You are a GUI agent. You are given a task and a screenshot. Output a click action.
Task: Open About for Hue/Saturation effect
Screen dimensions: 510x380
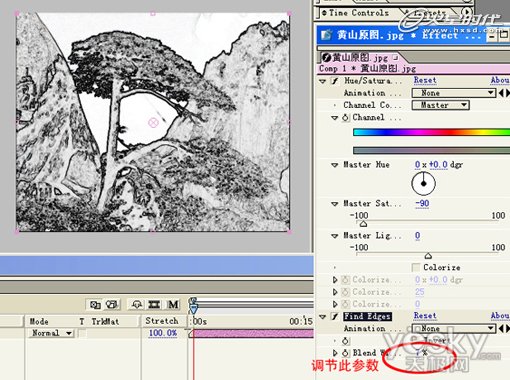pos(500,80)
